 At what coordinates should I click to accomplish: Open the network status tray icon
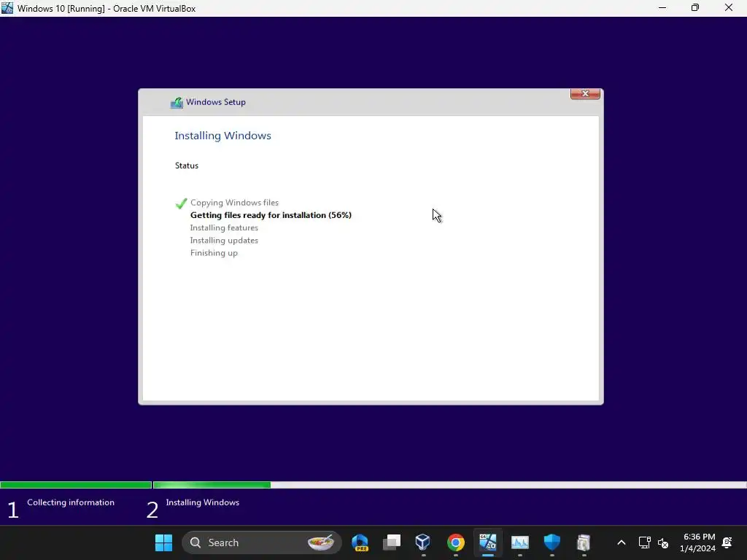tap(644, 542)
